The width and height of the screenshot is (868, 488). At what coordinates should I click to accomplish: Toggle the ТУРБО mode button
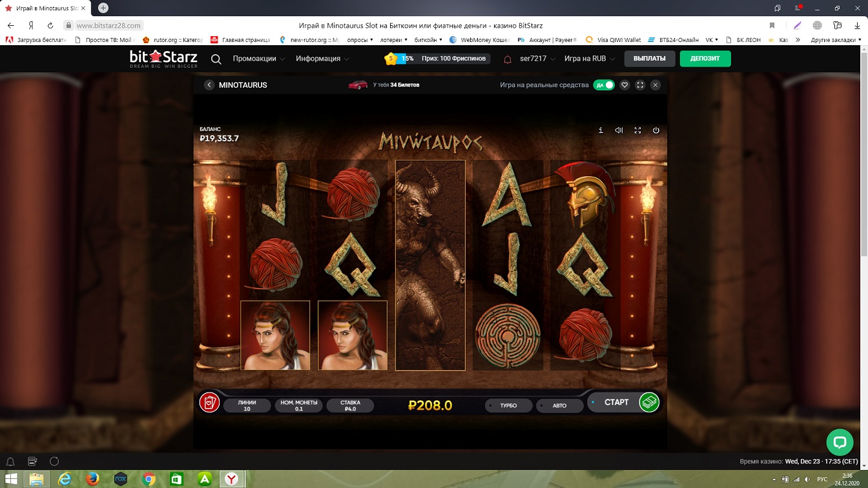point(509,405)
